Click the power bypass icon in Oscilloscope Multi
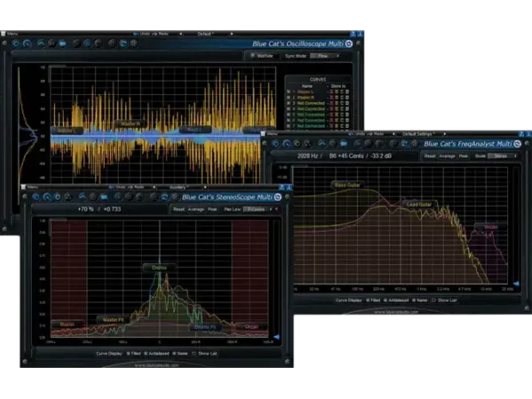The height and width of the screenshot is (399, 532). pos(16,43)
